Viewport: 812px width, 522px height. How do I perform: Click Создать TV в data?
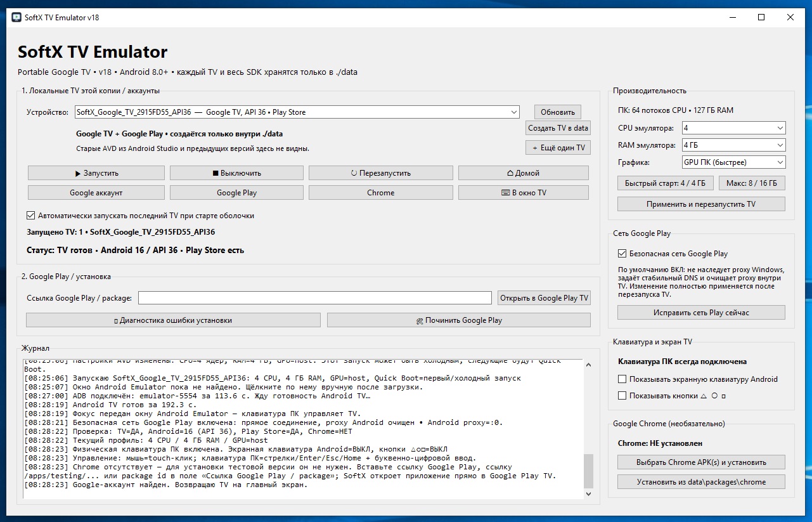[x=558, y=127]
